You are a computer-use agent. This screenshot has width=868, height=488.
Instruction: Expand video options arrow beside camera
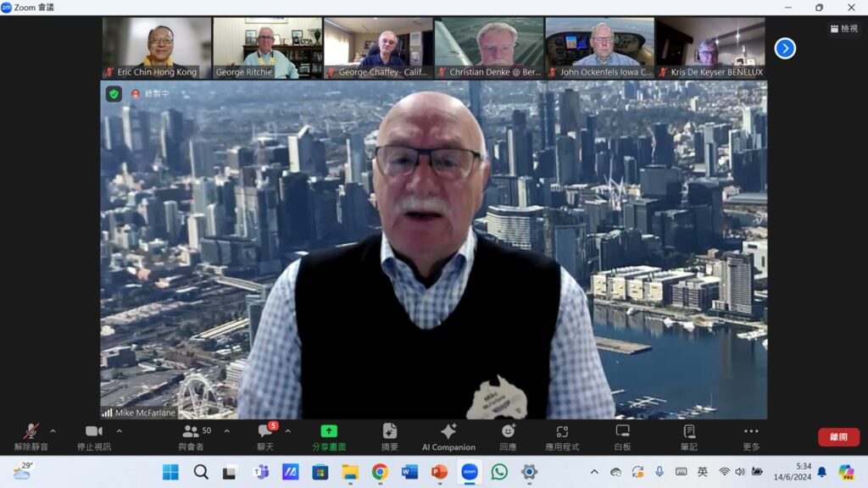pos(119,431)
